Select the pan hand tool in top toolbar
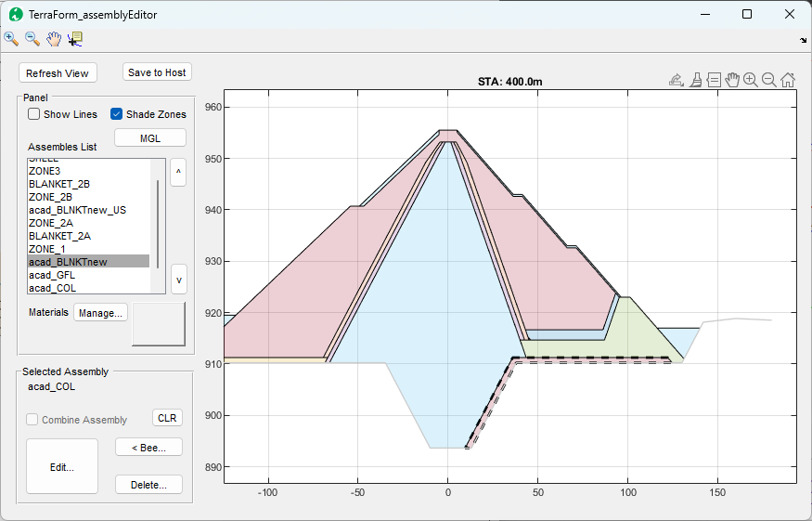 (54, 38)
